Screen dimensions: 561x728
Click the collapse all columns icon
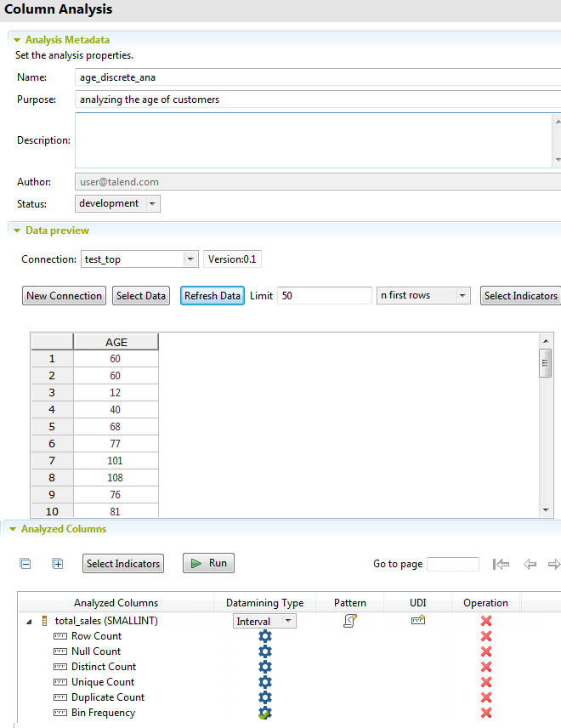coord(25,563)
